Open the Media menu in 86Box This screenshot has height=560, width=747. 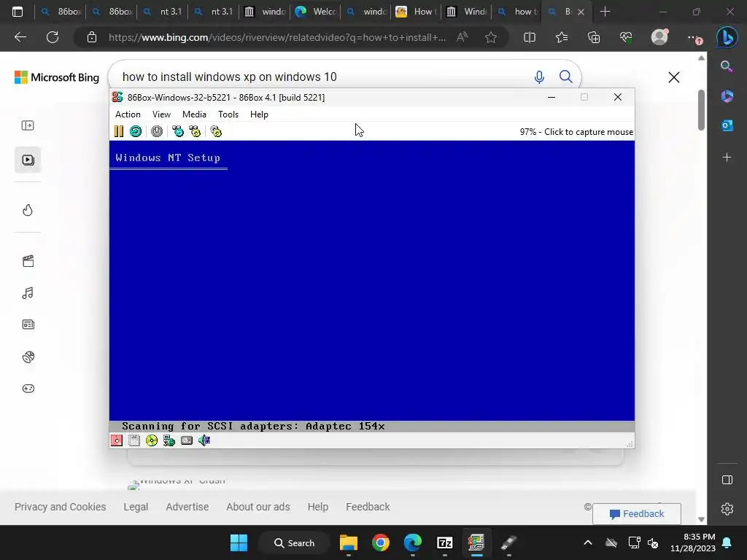click(194, 114)
